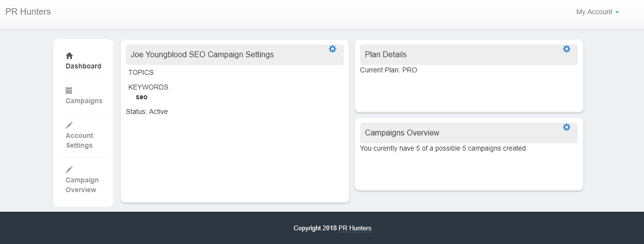Expand the My Account dropdown
The height and width of the screenshot is (244, 644).
(594, 12)
